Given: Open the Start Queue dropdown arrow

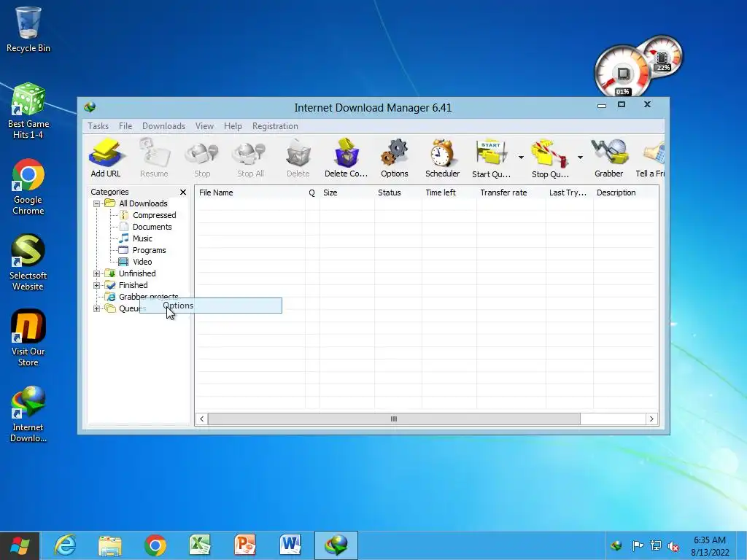Looking at the screenshot, I should 521,157.
